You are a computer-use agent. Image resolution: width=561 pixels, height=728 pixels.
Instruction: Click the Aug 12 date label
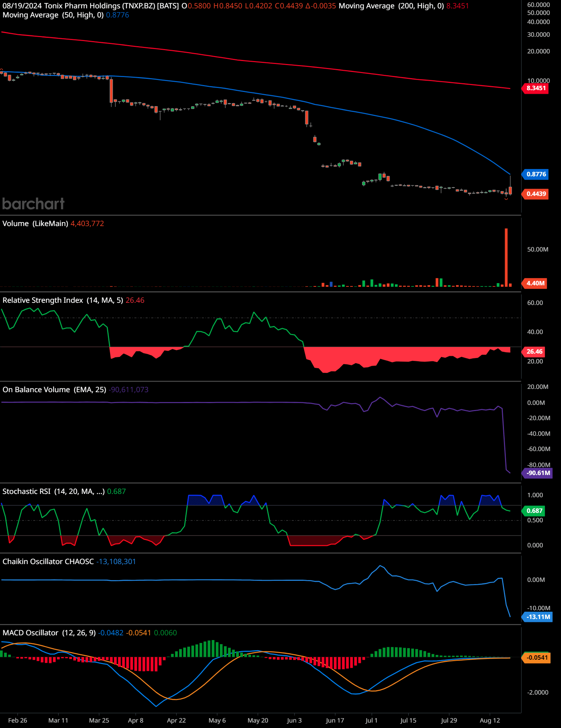pyautogui.click(x=490, y=720)
